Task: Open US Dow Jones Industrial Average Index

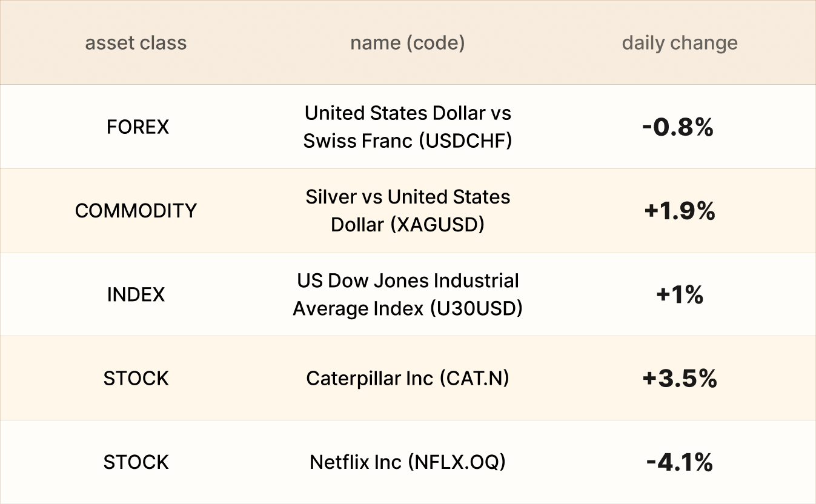Action: pos(407,295)
